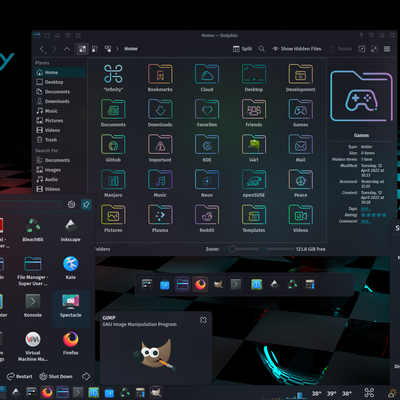Open the Plasma folder
Viewport: 400px width, 400px height.
tap(160, 218)
